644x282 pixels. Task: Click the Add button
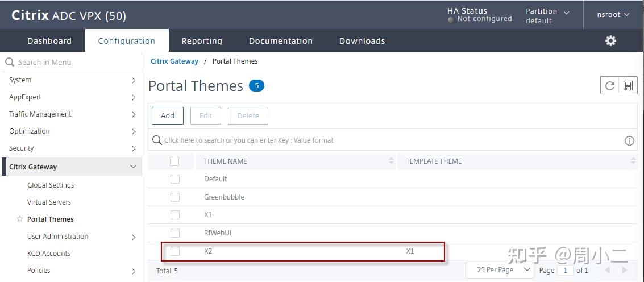coord(168,115)
